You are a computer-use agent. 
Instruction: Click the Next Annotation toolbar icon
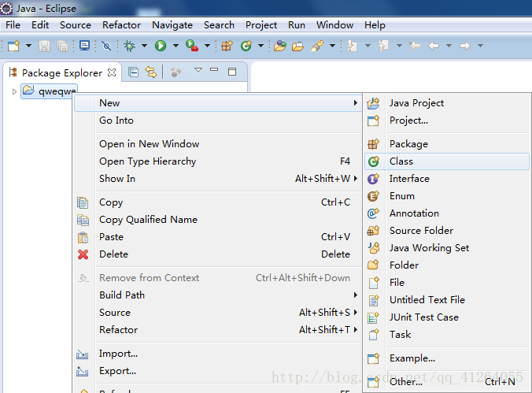(353, 46)
